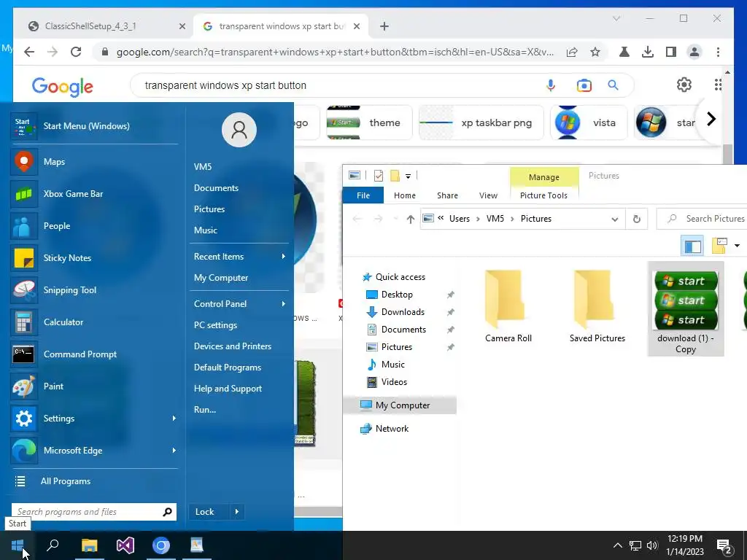
Task: Select Network in the navigation pane
Action: [392, 429]
